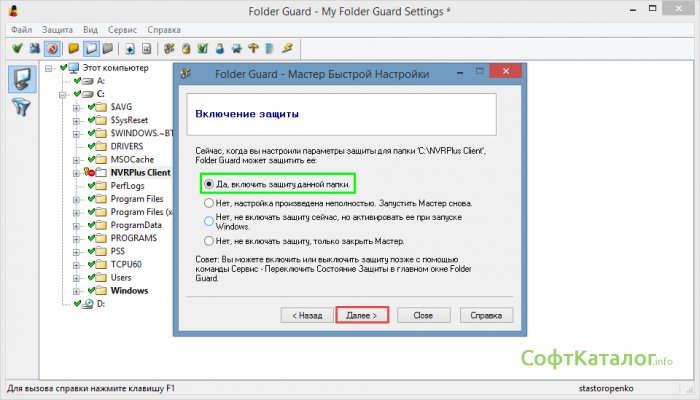
Task: Expand the $AVG folder tree node
Action: (x=77, y=106)
